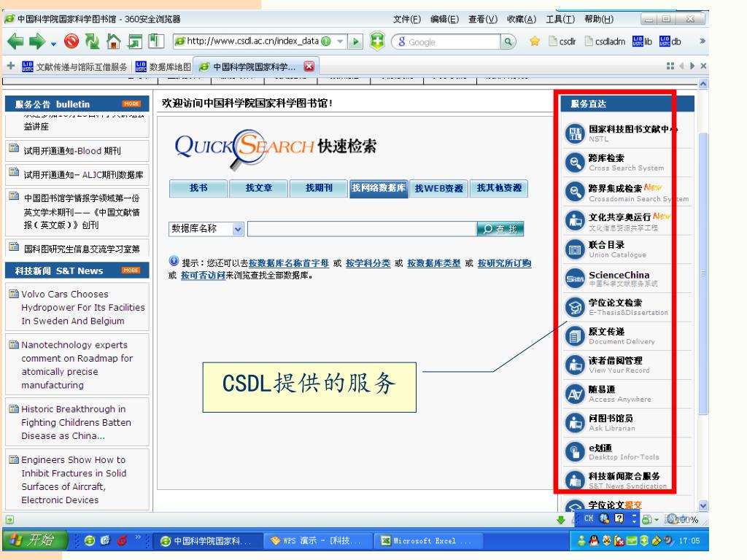Open the 文化共享奥运行 service icon

click(x=575, y=220)
